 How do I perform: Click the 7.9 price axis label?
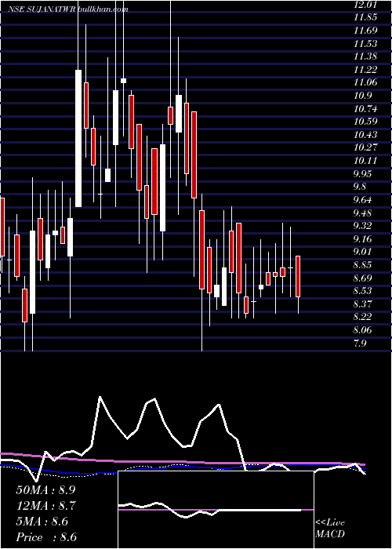pos(361,344)
